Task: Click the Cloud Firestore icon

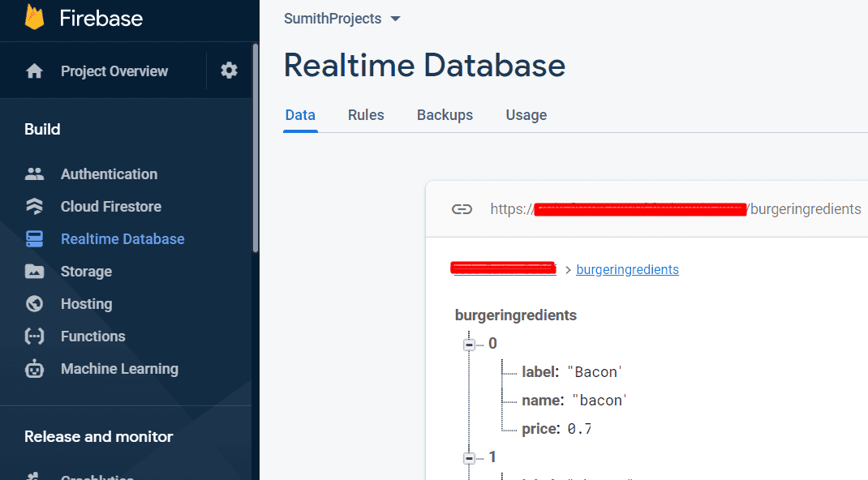Action: (34, 206)
